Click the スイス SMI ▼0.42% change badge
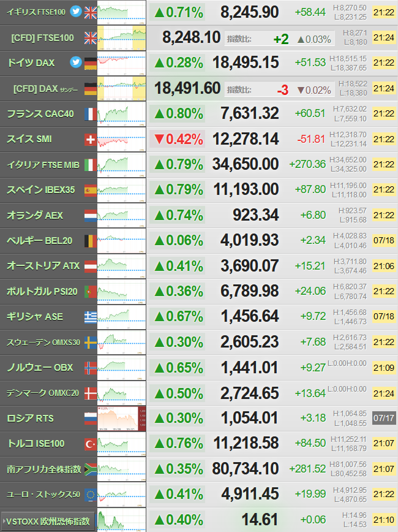398x532 pixels. [x=178, y=139]
